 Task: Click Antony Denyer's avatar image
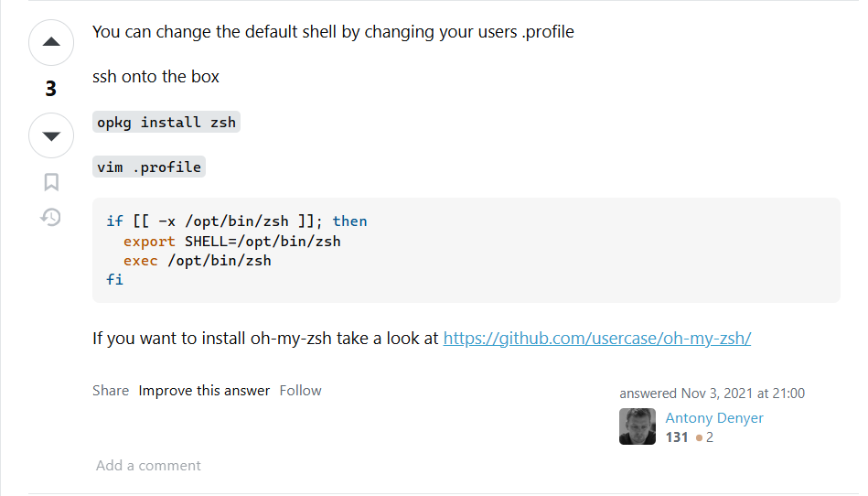coord(638,426)
